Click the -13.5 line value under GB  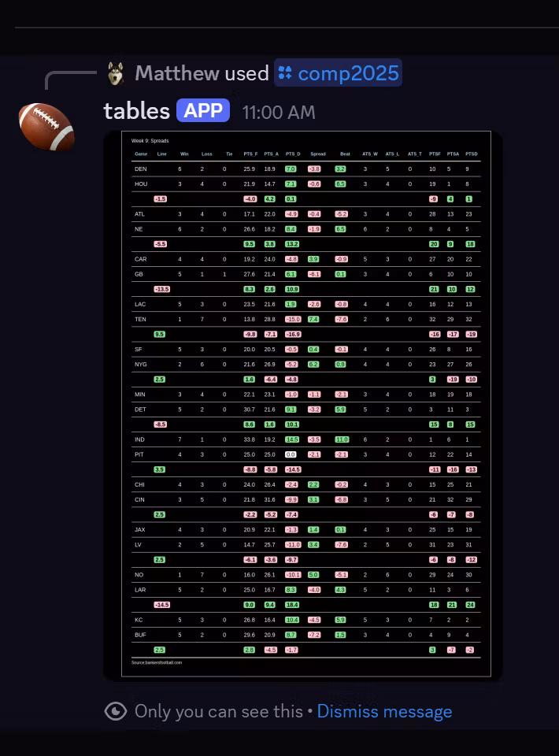(161, 288)
